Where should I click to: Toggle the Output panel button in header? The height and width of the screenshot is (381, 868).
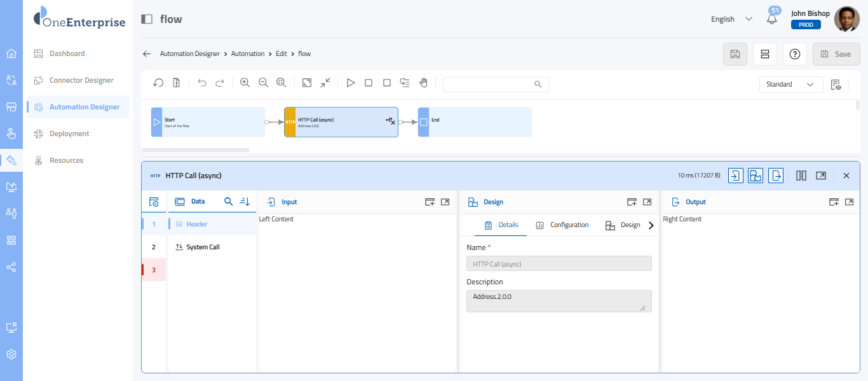776,176
